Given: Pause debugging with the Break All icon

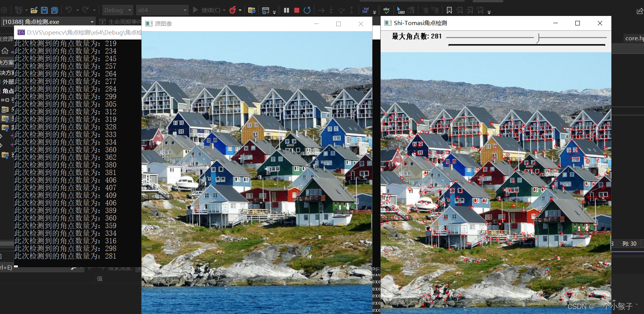Looking at the screenshot, I should [287, 10].
